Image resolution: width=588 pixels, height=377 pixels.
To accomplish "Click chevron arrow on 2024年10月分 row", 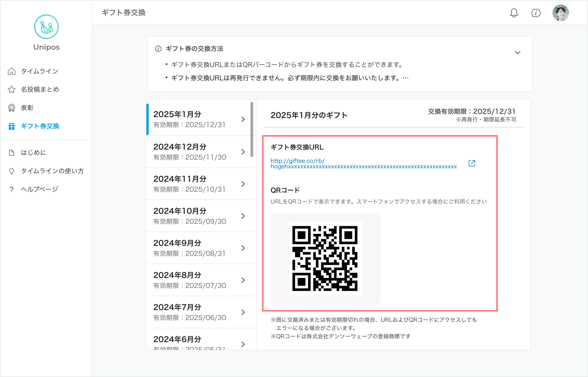I will point(243,216).
